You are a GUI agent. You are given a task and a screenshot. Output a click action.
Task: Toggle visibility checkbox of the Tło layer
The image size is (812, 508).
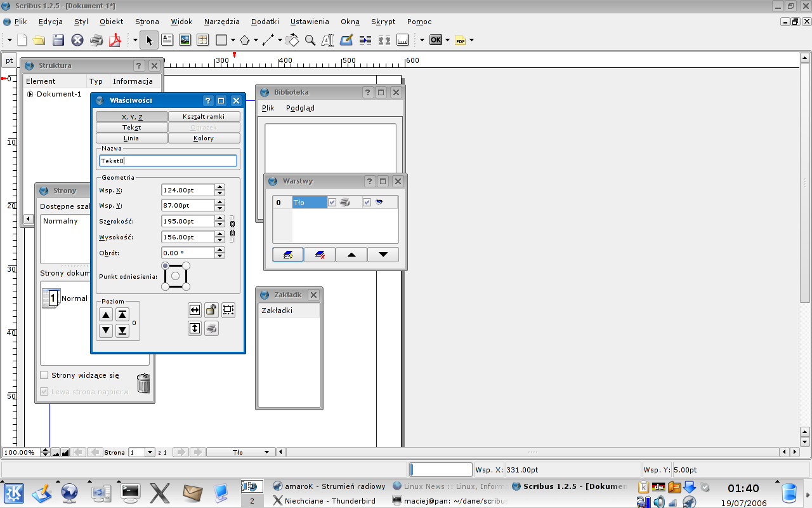pyautogui.click(x=367, y=203)
